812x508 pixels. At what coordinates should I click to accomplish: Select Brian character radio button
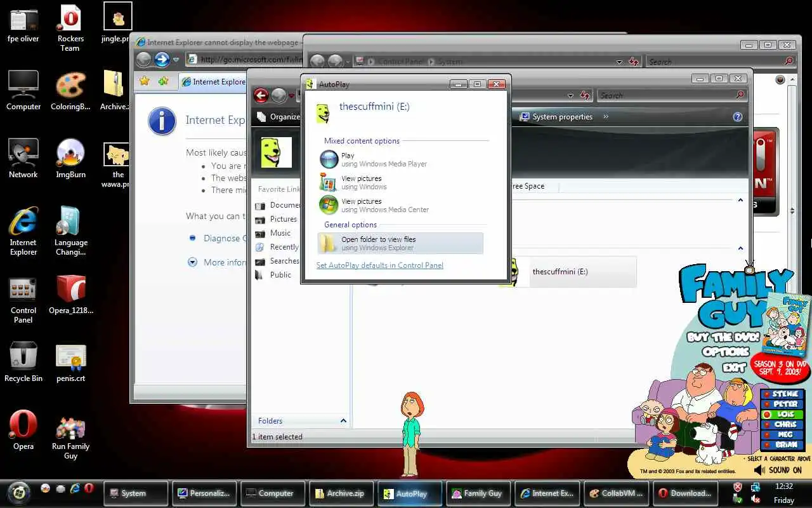click(767, 445)
